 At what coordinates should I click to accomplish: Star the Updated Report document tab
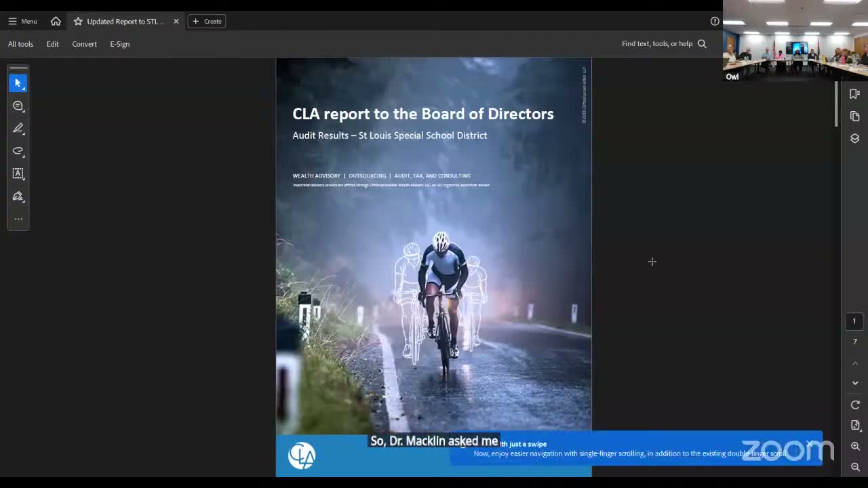(78, 21)
